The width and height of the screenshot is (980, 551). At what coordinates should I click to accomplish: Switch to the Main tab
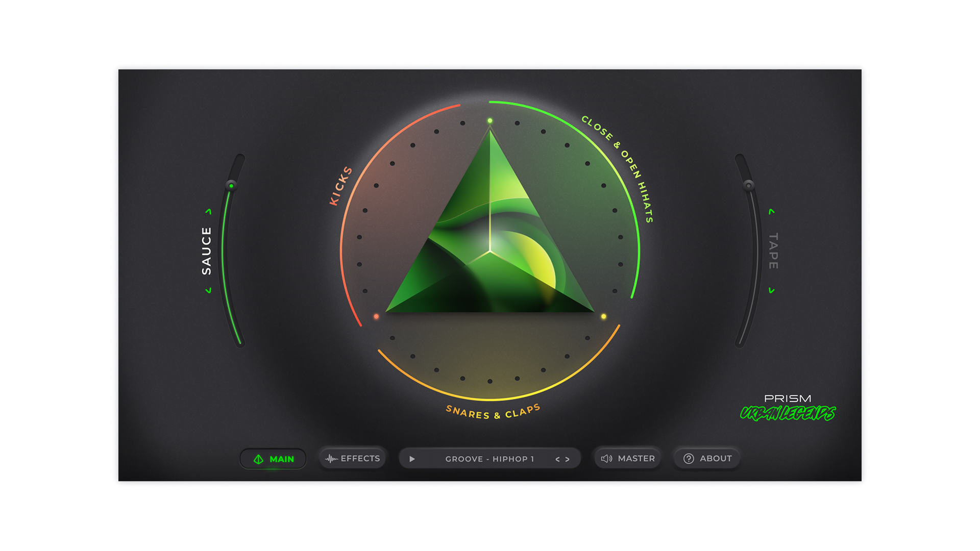tap(274, 459)
